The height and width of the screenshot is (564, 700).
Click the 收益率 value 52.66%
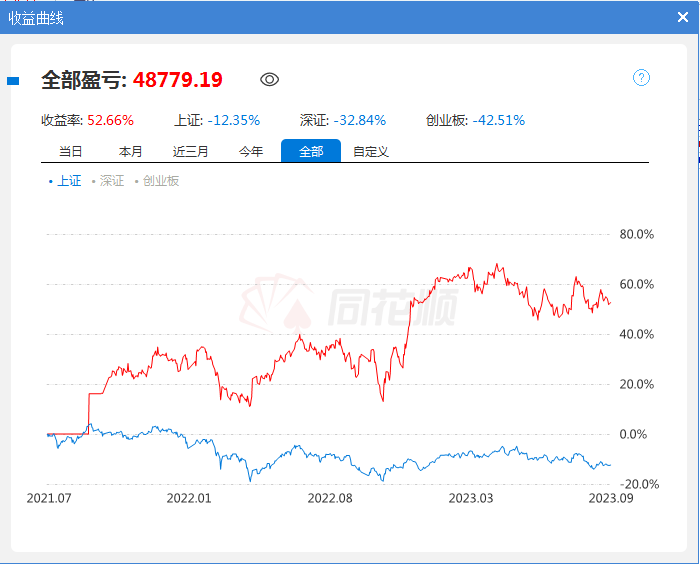click(111, 120)
